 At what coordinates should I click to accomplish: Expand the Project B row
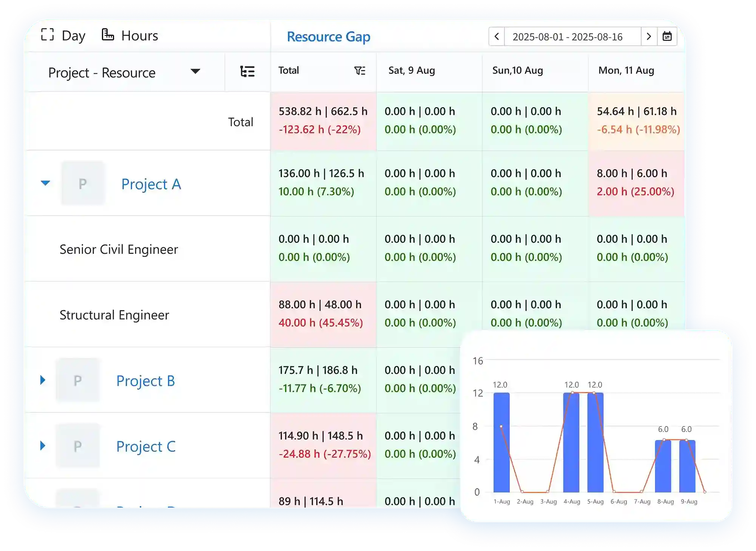[43, 380]
